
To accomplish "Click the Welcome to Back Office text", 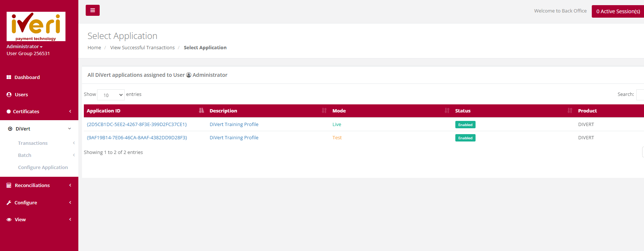I will [560, 11].
